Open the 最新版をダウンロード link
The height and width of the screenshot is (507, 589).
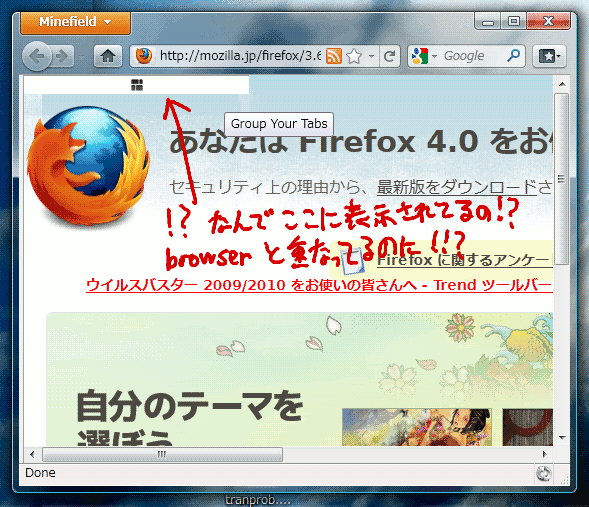[457, 187]
